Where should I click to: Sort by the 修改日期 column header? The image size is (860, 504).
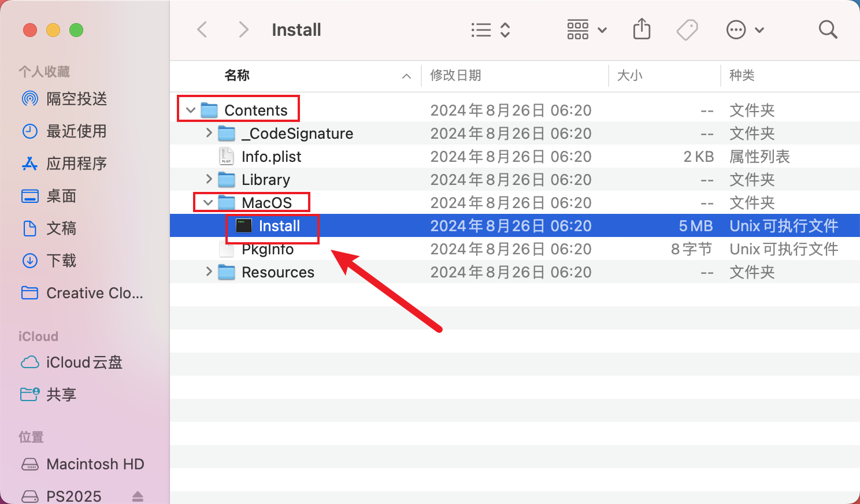click(x=455, y=76)
